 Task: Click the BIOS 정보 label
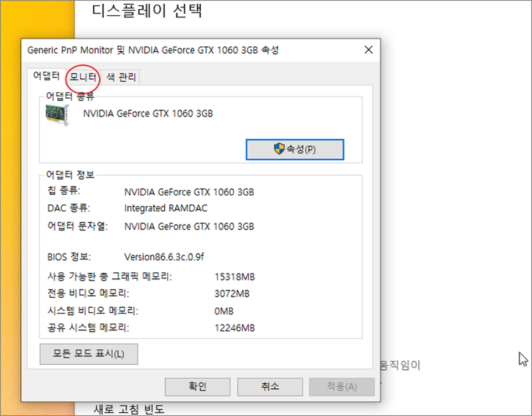pos(69,257)
